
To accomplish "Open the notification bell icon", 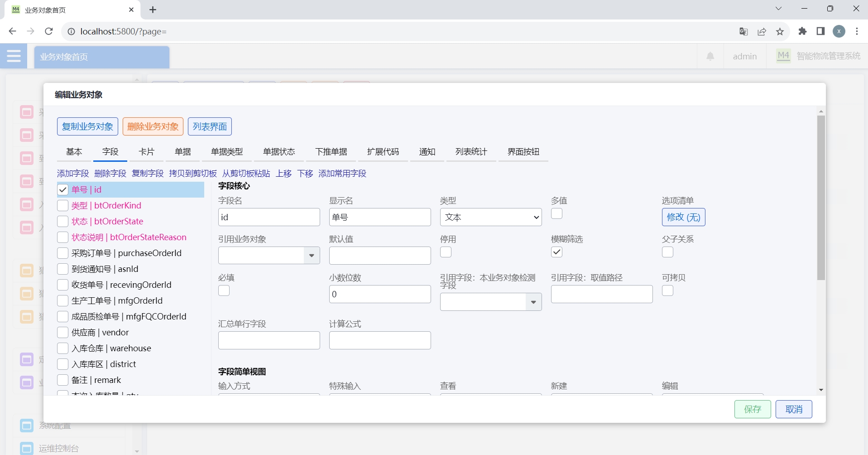I will 710,56.
